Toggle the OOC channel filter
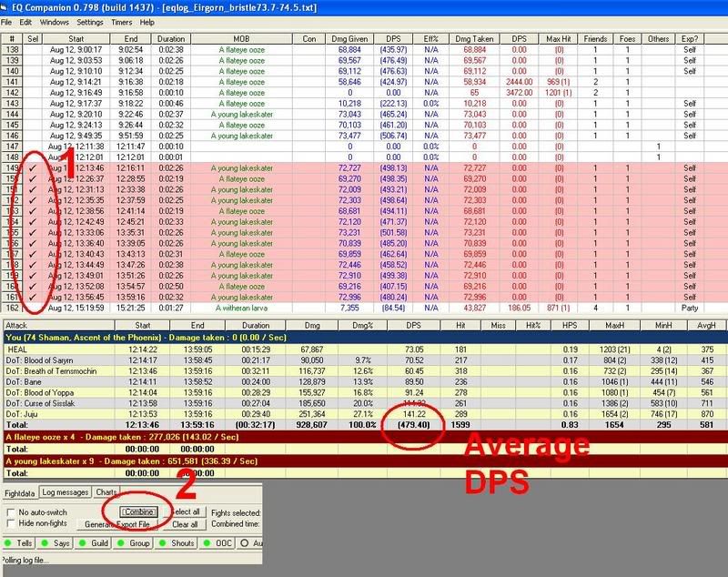Screen dimensions: 728x577 coord(218,543)
